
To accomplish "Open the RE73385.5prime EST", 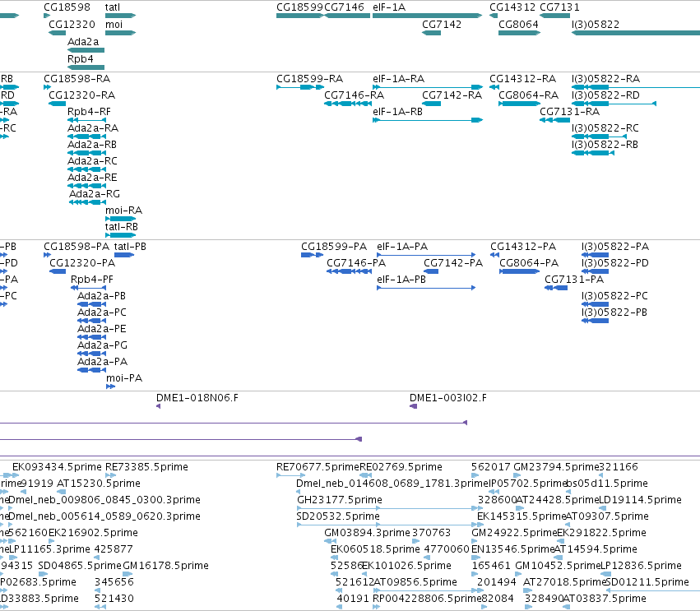I will pyautogui.click(x=110, y=475).
